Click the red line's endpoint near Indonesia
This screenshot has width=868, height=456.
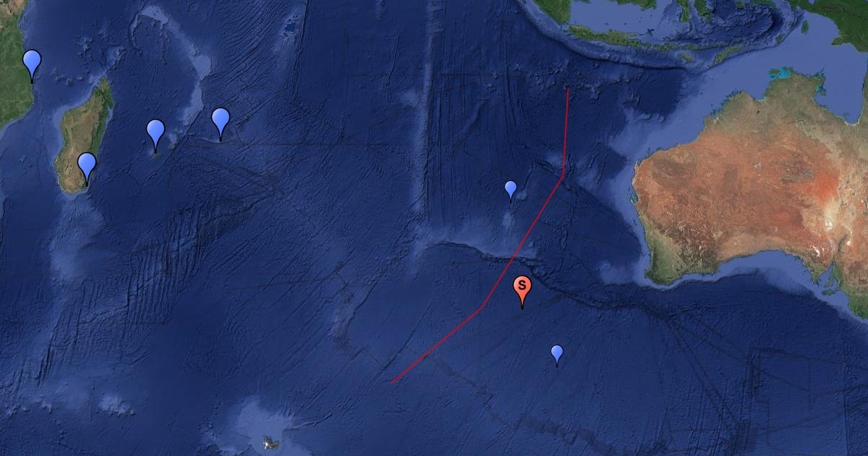(569, 89)
